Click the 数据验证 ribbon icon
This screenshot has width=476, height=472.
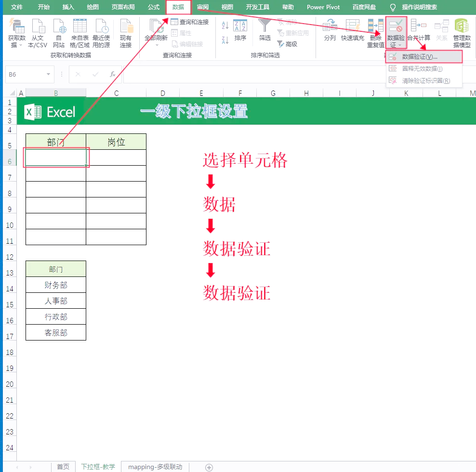click(x=396, y=26)
